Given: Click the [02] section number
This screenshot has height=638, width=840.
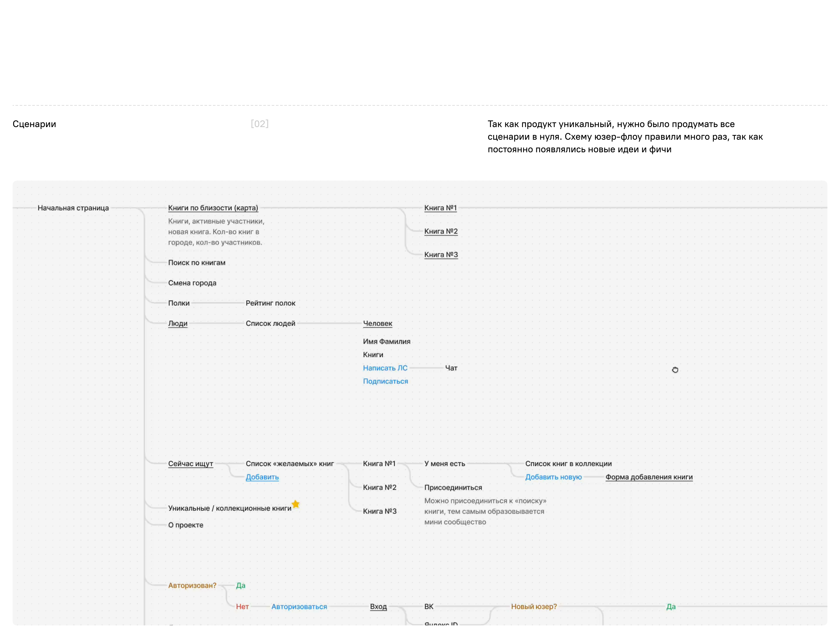Looking at the screenshot, I should tap(260, 124).
